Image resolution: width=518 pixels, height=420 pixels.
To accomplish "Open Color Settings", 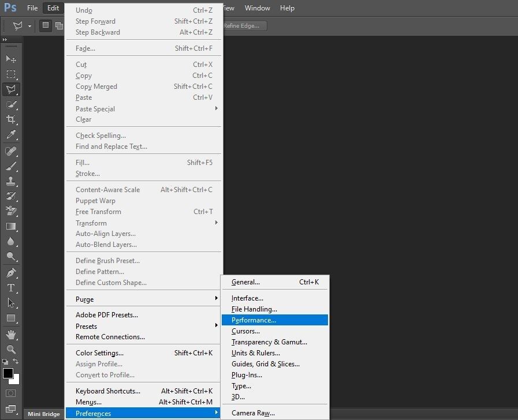I will (143, 352).
